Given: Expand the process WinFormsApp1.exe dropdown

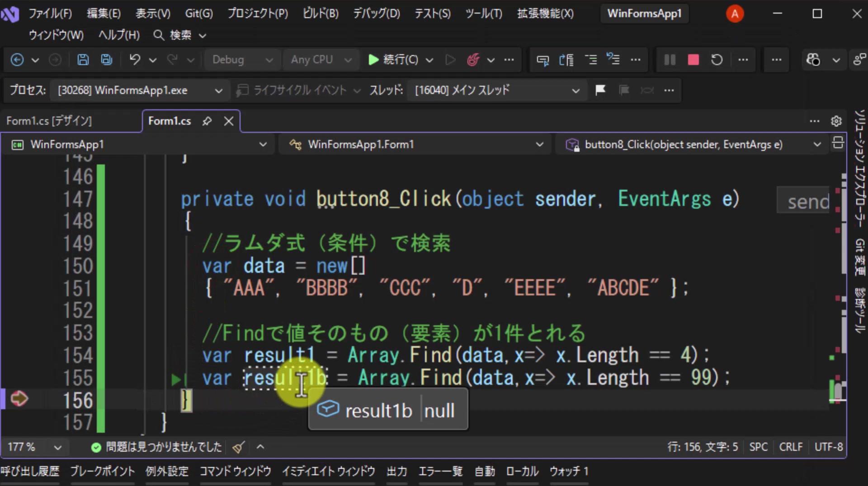Looking at the screenshot, I should click(x=140, y=90).
